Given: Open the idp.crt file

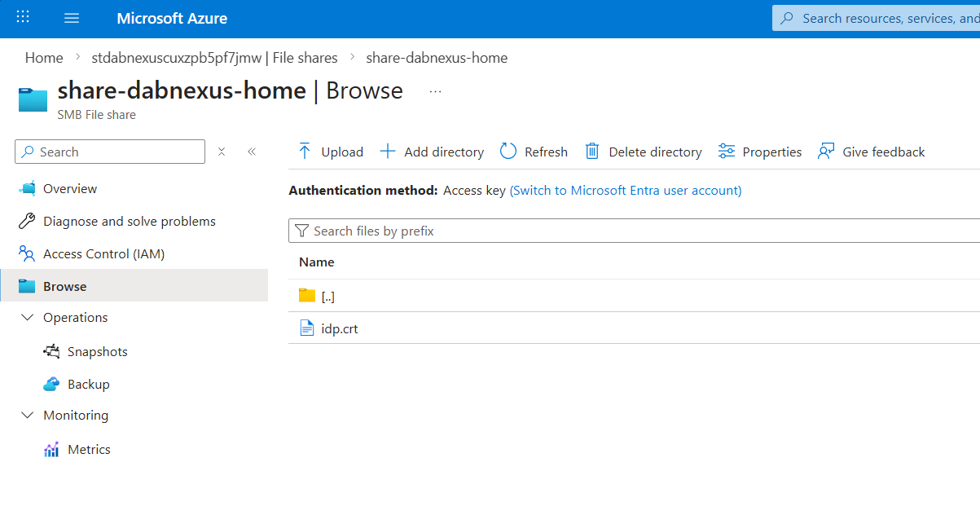Looking at the screenshot, I should [339, 329].
